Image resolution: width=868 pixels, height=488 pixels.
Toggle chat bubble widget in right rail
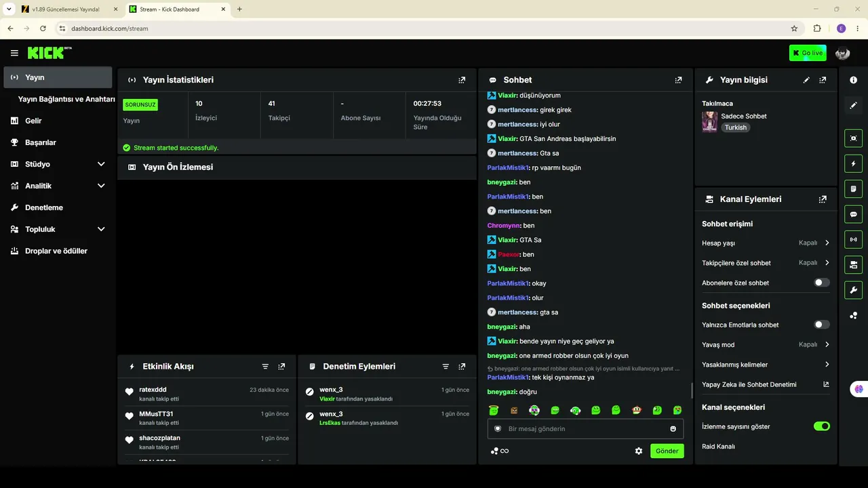click(x=853, y=214)
